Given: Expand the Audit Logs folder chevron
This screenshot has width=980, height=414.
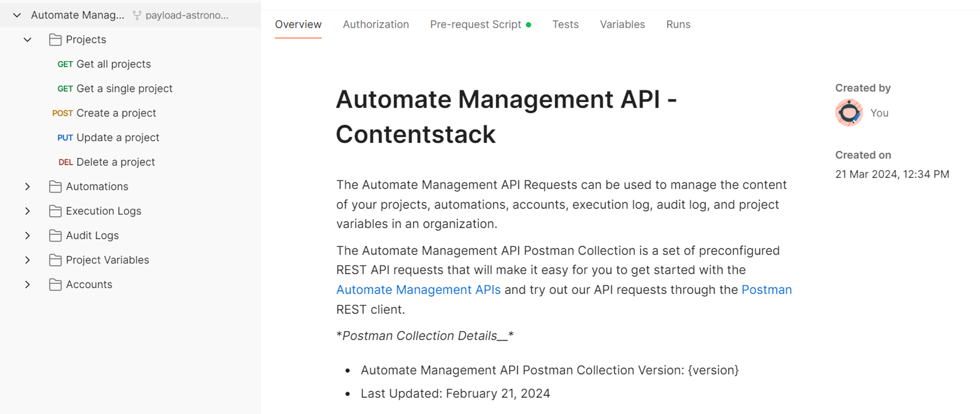Looking at the screenshot, I should (27, 236).
